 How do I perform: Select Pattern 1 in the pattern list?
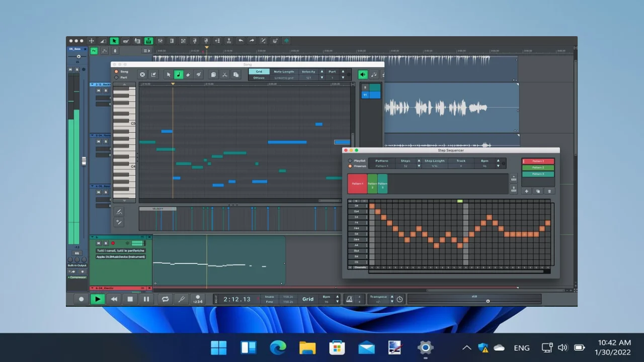[538, 161]
